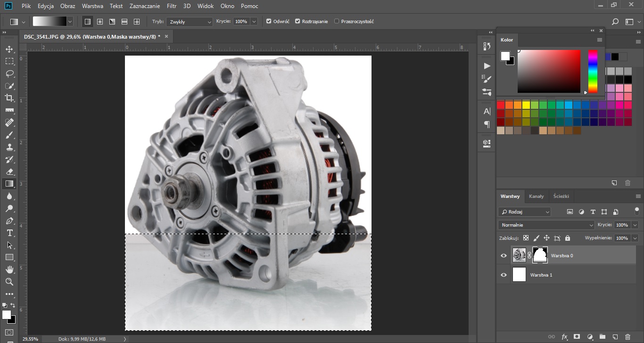Expand the Normalnie blend mode dropdown
The width and height of the screenshot is (644, 343).
point(546,225)
